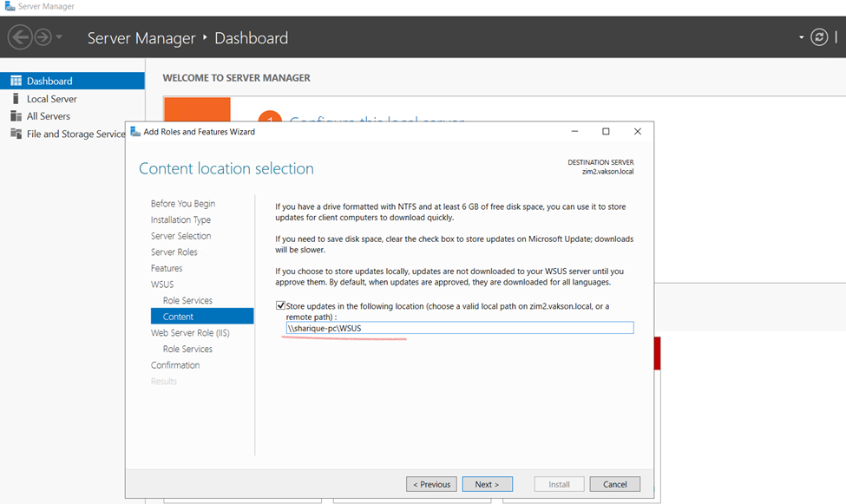The height and width of the screenshot is (504, 846).
Task: Click the Previous button
Action: point(431,484)
